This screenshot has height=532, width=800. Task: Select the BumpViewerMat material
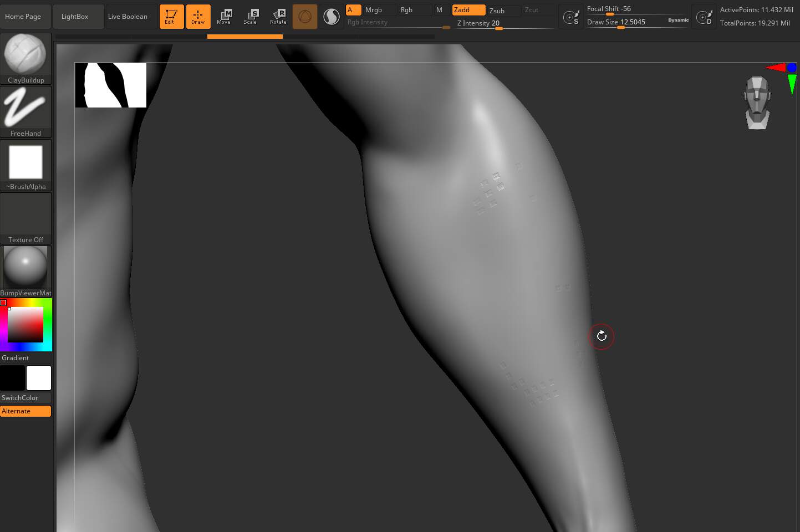pyautogui.click(x=26, y=267)
